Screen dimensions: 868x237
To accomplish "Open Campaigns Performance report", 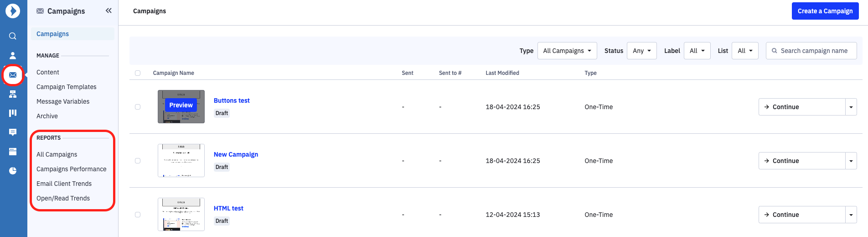I will pos(72,169).
